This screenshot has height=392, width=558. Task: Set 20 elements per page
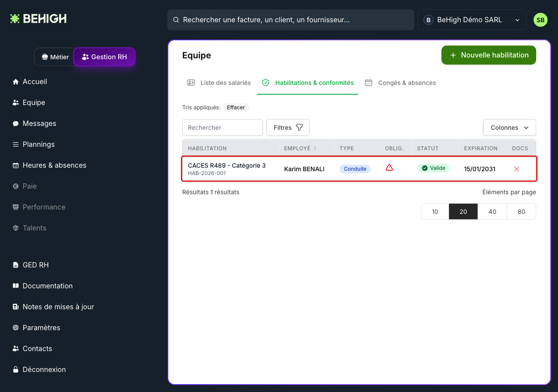pyautogui.click(x=463, y=212)
